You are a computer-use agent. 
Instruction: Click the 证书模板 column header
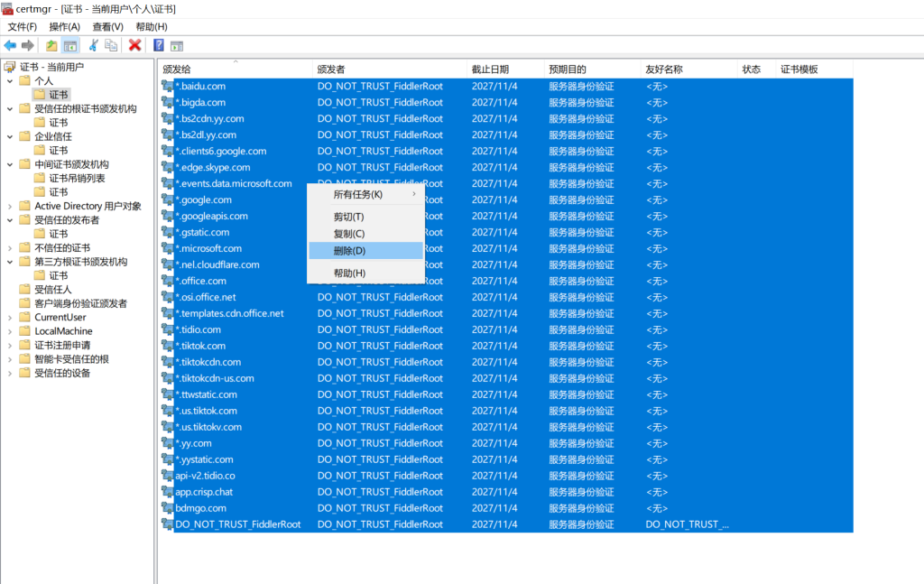tap(815, 69)
